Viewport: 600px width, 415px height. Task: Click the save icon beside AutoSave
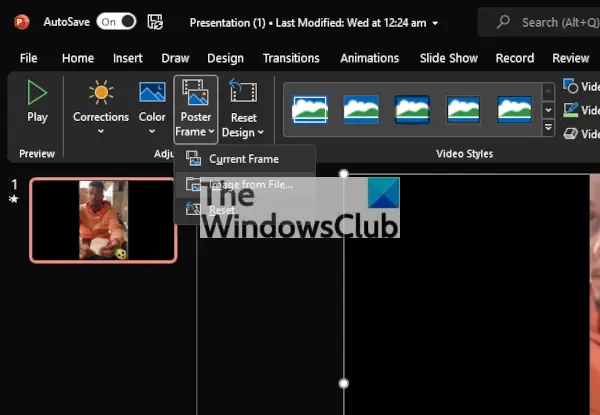pos(155,22)
